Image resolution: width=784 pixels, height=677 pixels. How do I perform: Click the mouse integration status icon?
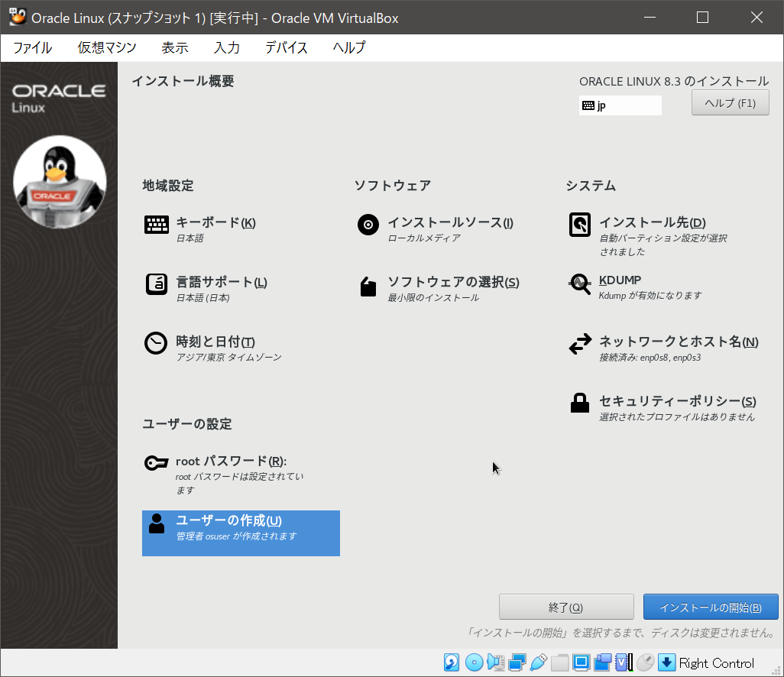[646, 662]
